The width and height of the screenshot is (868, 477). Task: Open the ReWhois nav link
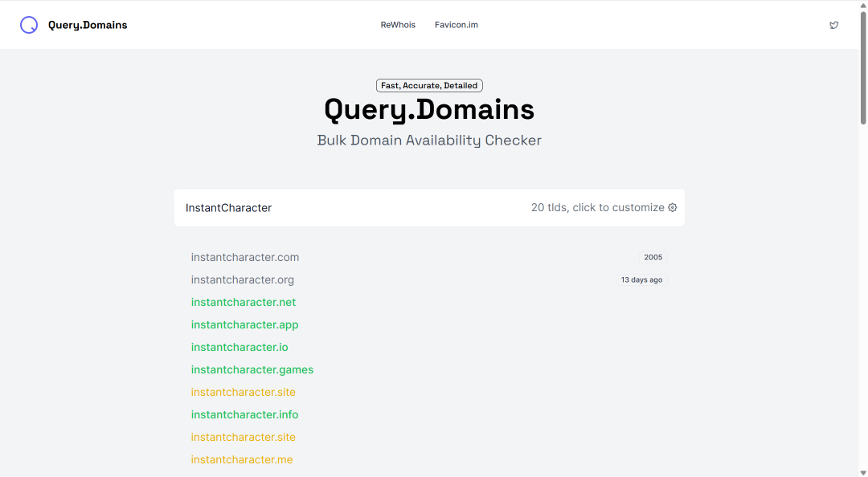tap(398, 25)
